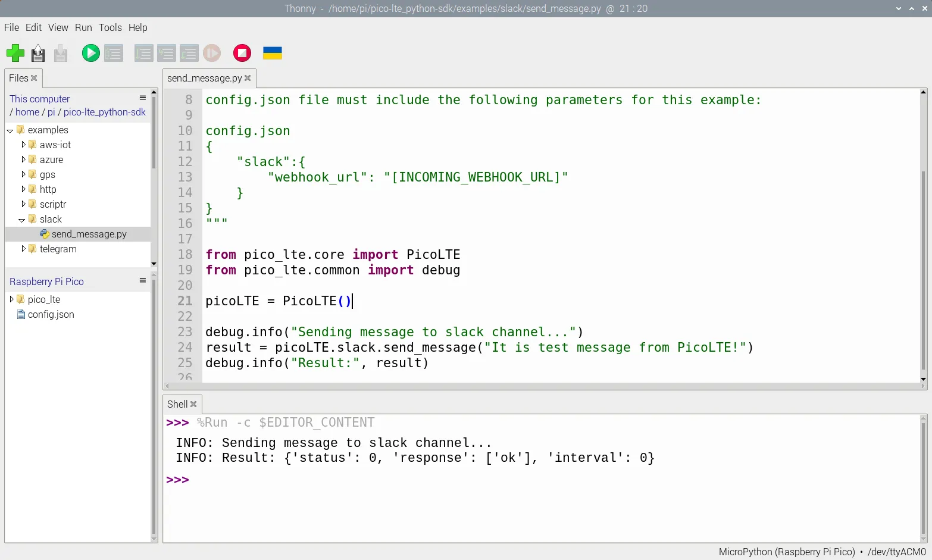The width and height of the screenshot is (932, 560).
Task: Click the Step into toolbar icon
Action: pyautogui.click(x=166, y=53)
